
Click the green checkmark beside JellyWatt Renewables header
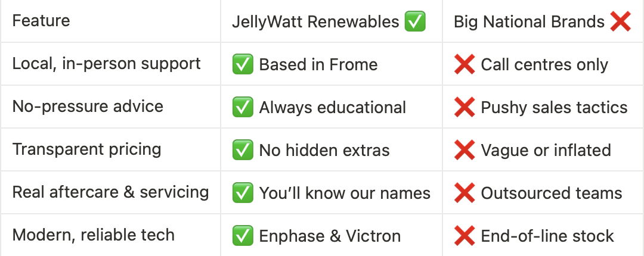coord(415,21)
